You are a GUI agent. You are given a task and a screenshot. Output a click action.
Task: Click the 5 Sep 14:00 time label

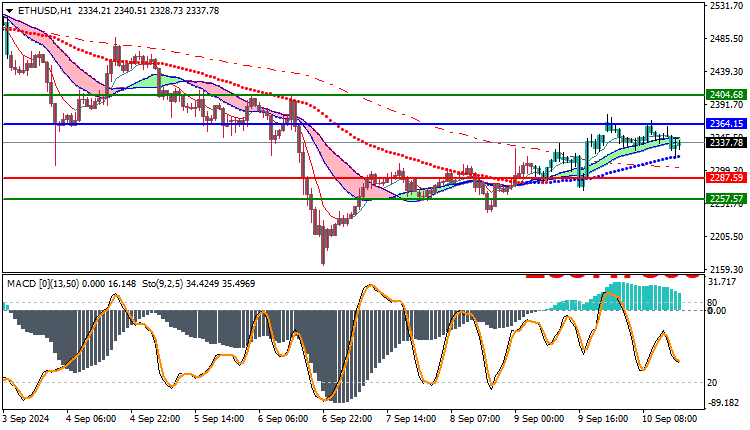coord(219,419)
